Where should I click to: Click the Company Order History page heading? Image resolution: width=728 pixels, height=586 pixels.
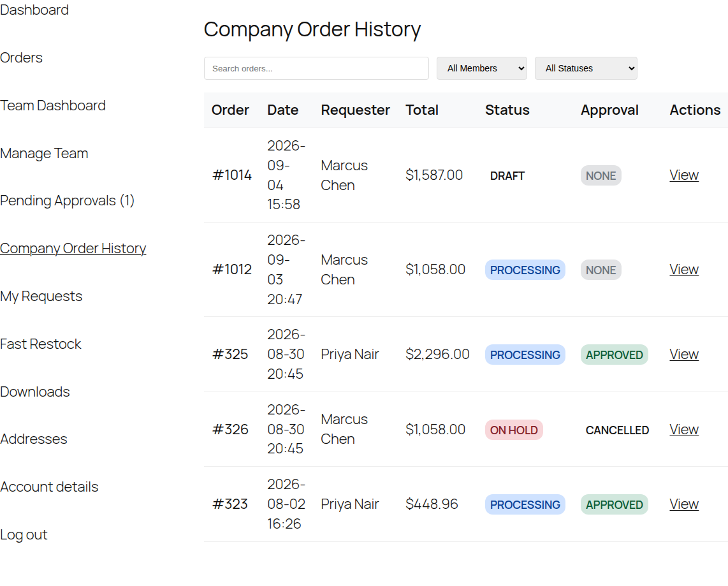(x=312, y=29)
